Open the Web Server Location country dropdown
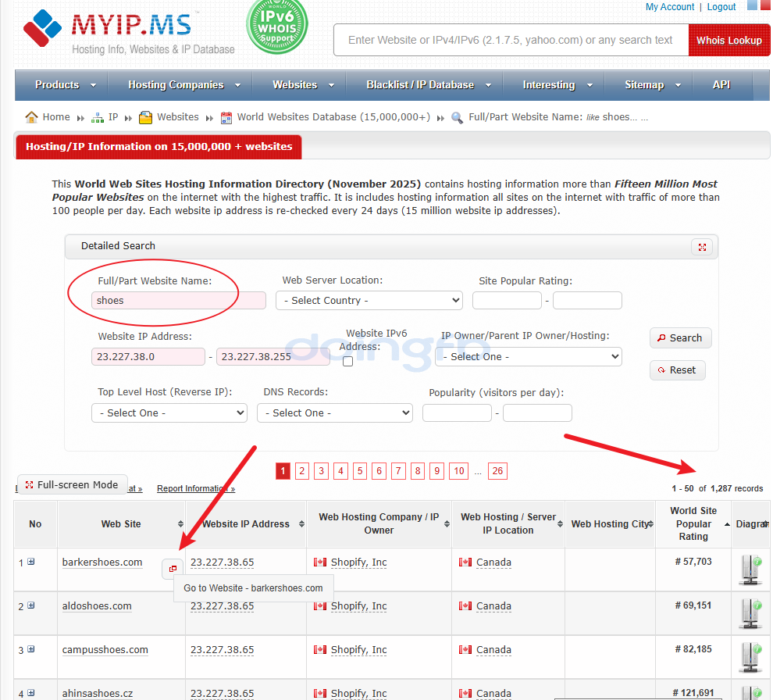 click(x=369, y=300)
